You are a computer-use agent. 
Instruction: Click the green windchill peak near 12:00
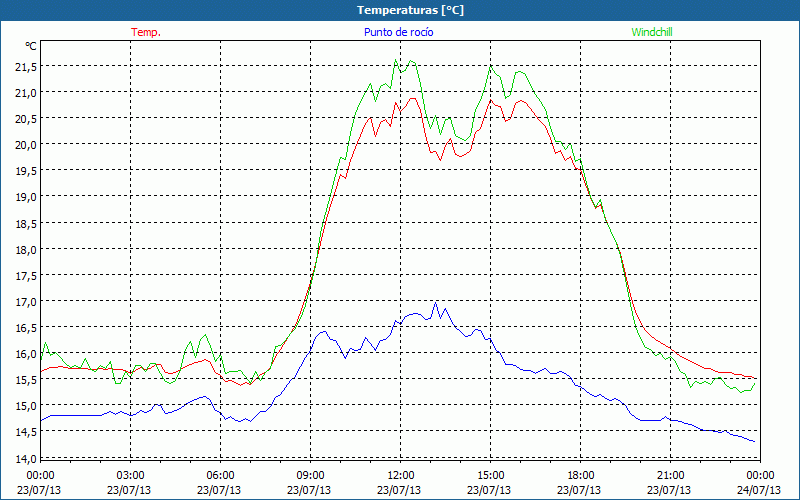point(395,60)
